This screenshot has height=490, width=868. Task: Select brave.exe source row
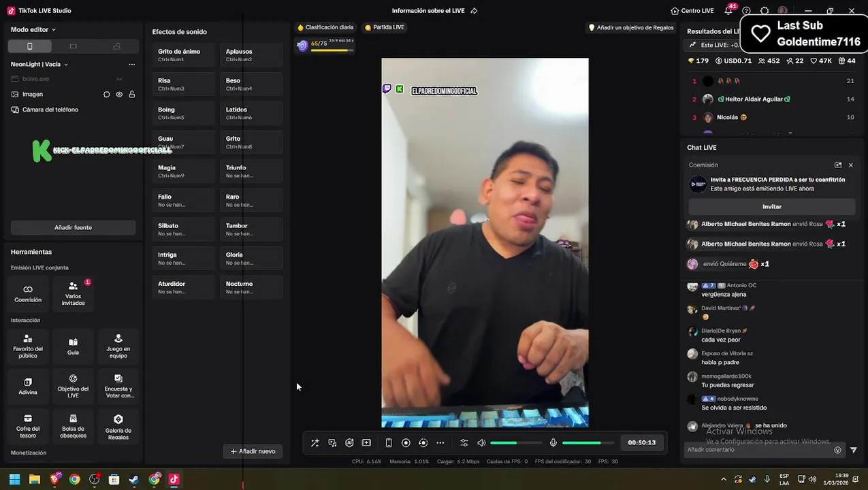pos(73,79)
